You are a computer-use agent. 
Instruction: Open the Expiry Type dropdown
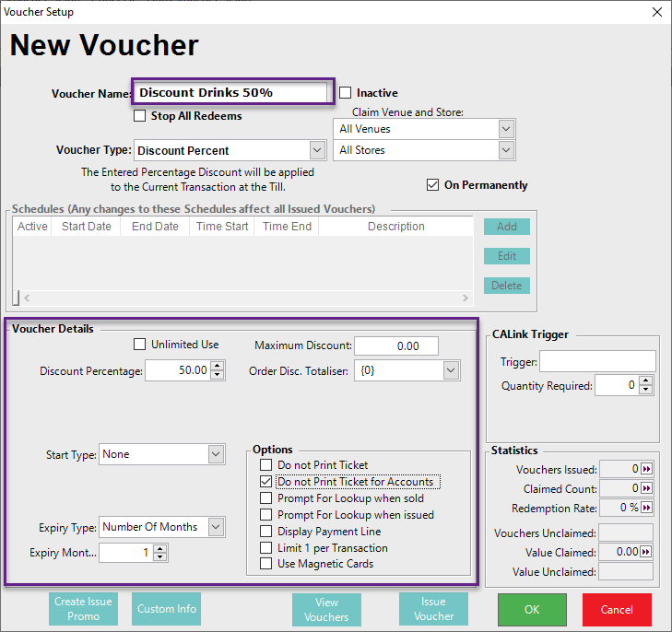pos(216,527)
